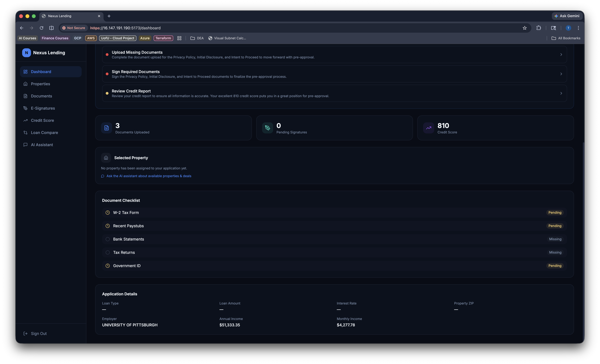Open the E-Signatures sidebar menu item
This screenshot has height=364, width=600.
43,108
